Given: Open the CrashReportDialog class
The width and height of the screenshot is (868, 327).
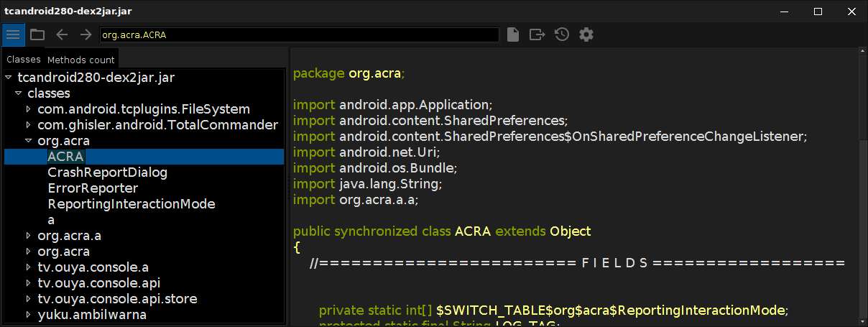Looking at the screenshot, I should tap(107, 172).
